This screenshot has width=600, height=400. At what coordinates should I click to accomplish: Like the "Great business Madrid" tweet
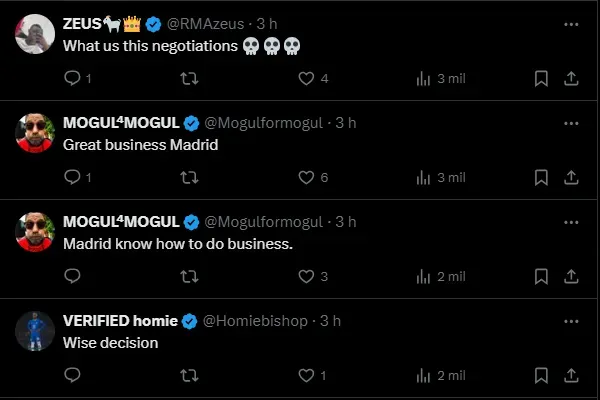tap(307, 177)
